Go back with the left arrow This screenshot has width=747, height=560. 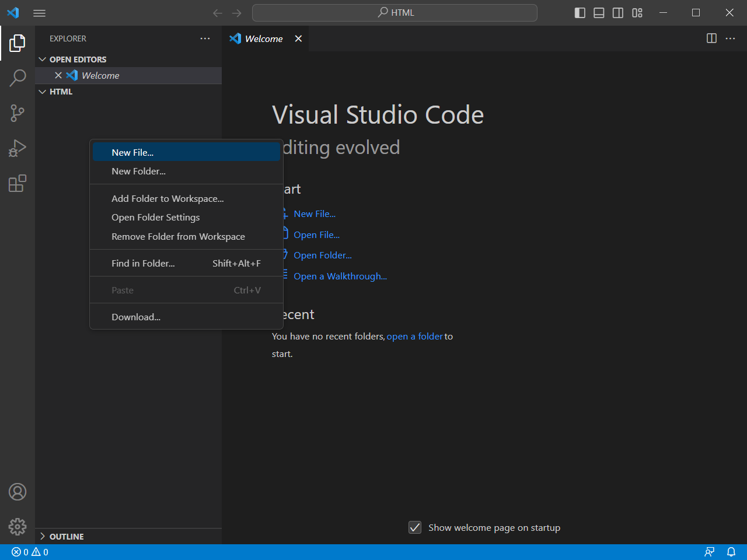coord(218,13)
